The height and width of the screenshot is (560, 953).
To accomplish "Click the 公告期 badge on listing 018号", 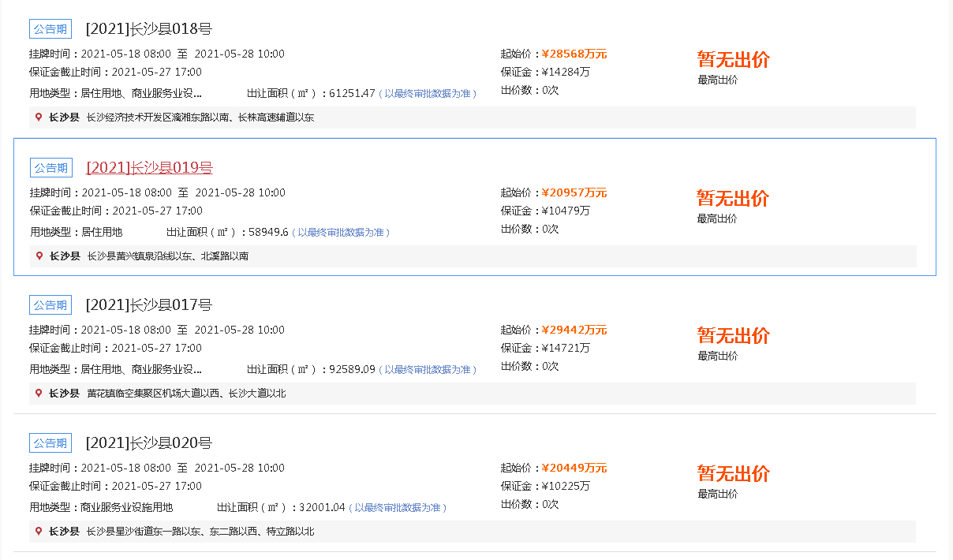I will (50, 28).
